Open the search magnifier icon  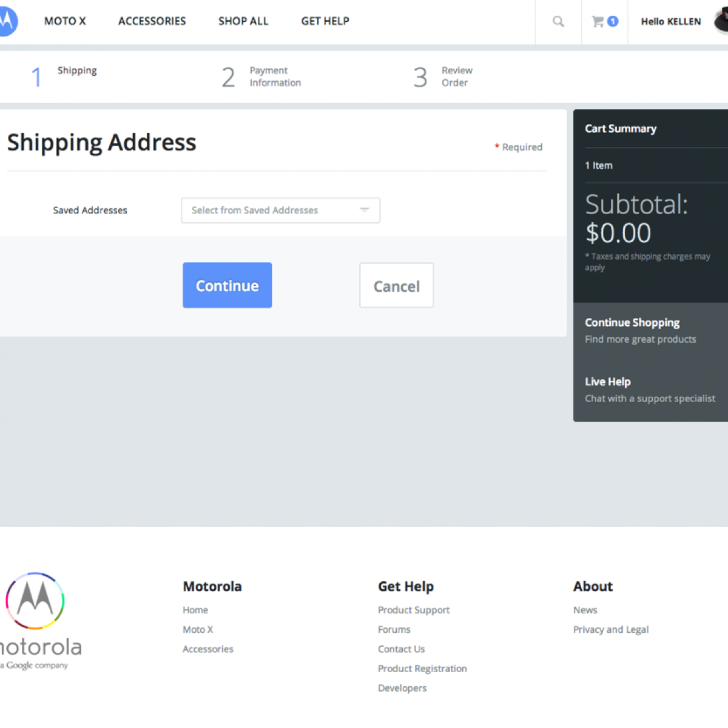pyautogui.click(x=558, y=22)
